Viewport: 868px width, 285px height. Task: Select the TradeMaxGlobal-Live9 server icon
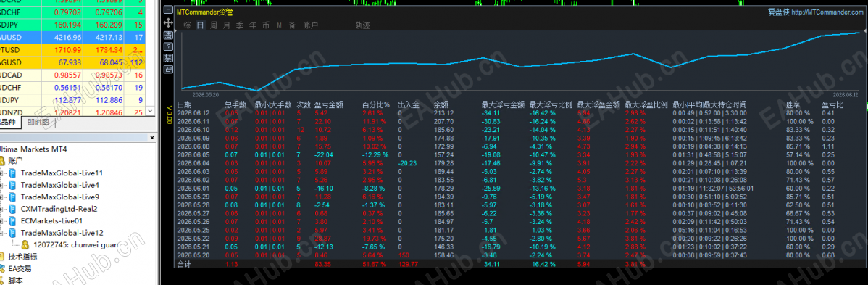point(13,197)
